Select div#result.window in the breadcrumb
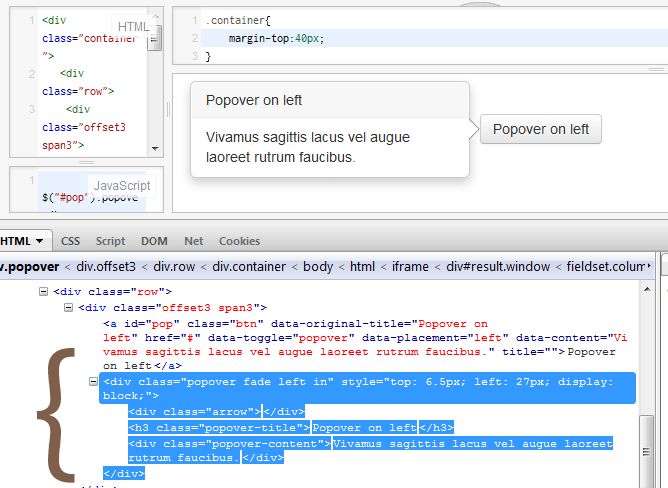 point(498,267)
